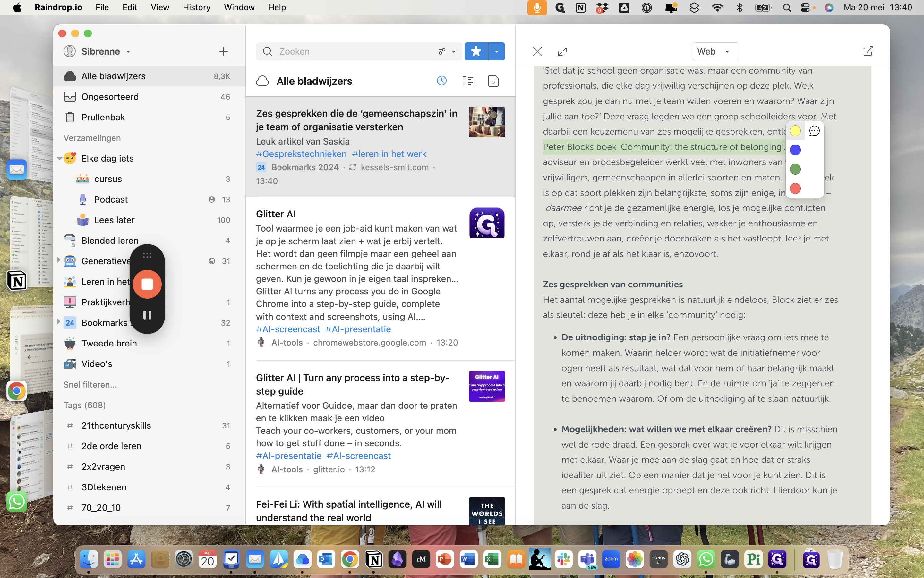Open Spotlight search in menu bar

[787, 7]
